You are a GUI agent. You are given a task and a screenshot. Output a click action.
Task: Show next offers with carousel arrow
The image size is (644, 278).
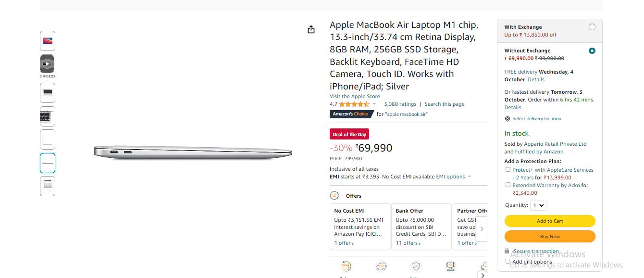tap(482, 229)
